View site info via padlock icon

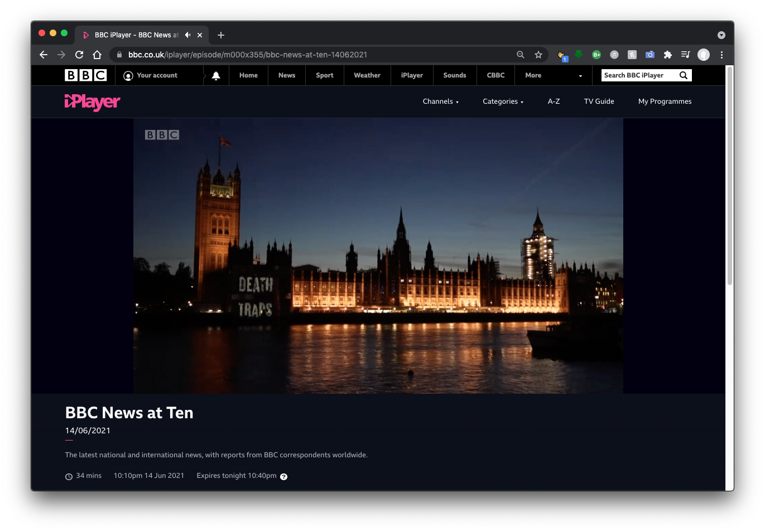click(x=119, y=55)
